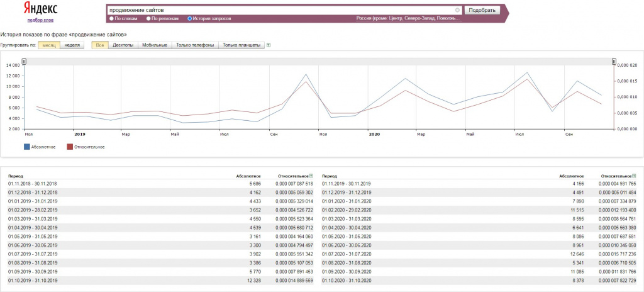Click the Относительное legend label
644x292 pixels.
tap(89, 147)
